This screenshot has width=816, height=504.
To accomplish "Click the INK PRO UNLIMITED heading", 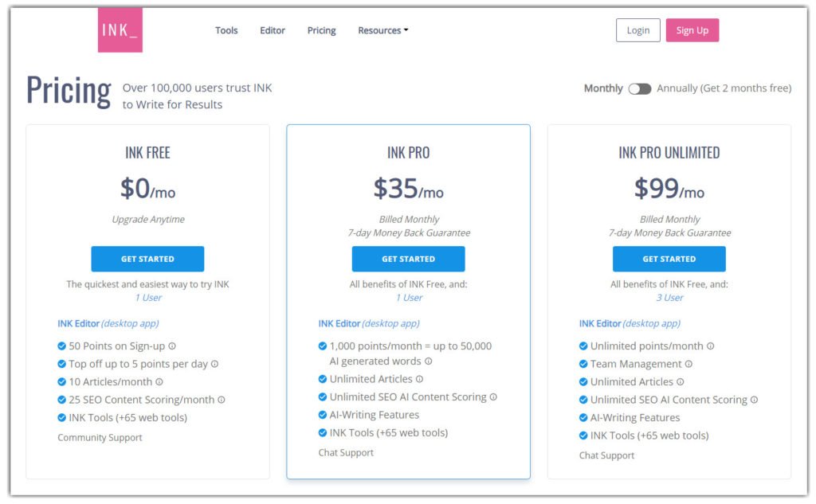I will coord(669,152).
